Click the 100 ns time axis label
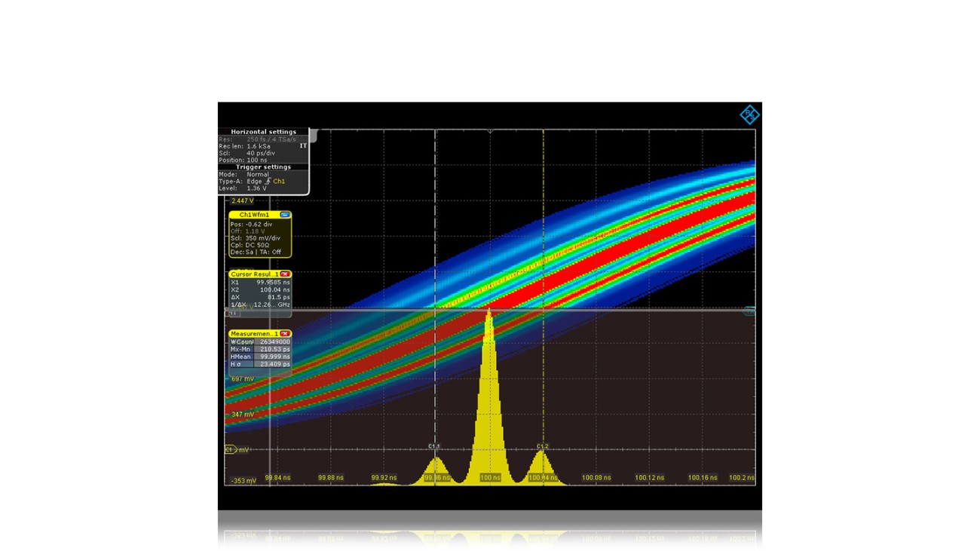The height and width of the screenshot is (551, 980). pyautogui.click(x=490, y=478)
